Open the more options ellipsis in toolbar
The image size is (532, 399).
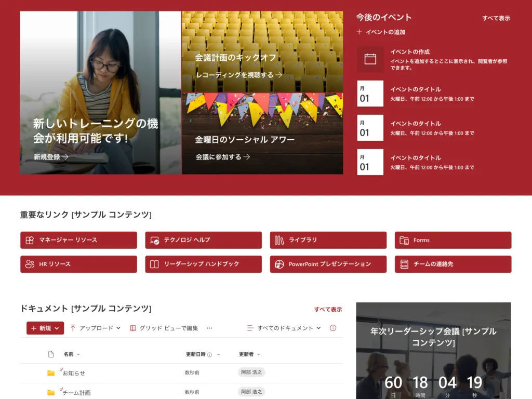coord(209,328)
